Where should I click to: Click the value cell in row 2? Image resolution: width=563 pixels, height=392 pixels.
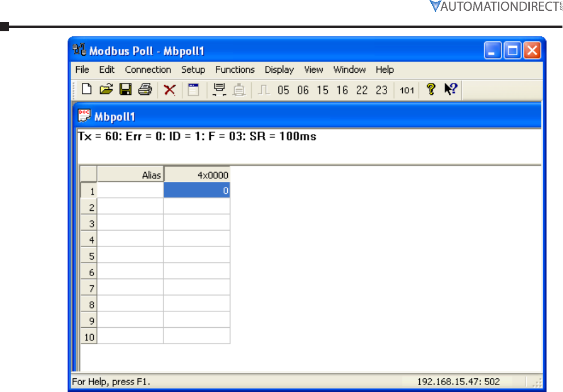[197, 206]
